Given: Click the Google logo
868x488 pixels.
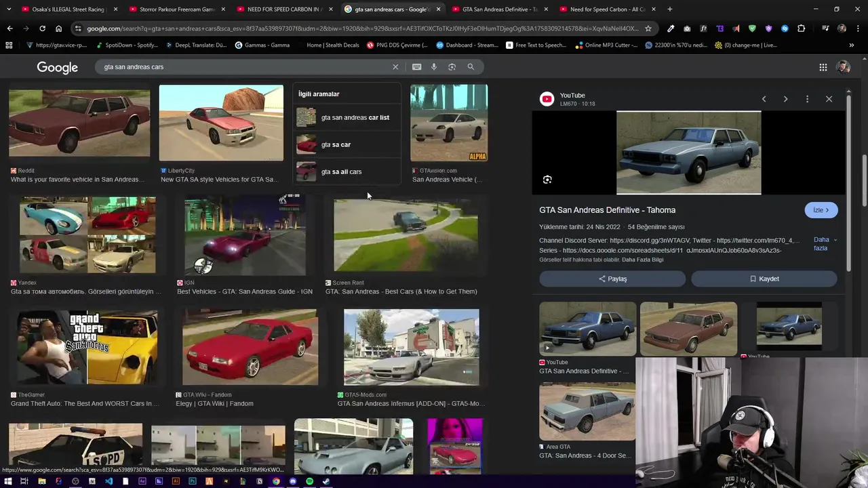Looking at the screenshot, I should pos(57,67).
